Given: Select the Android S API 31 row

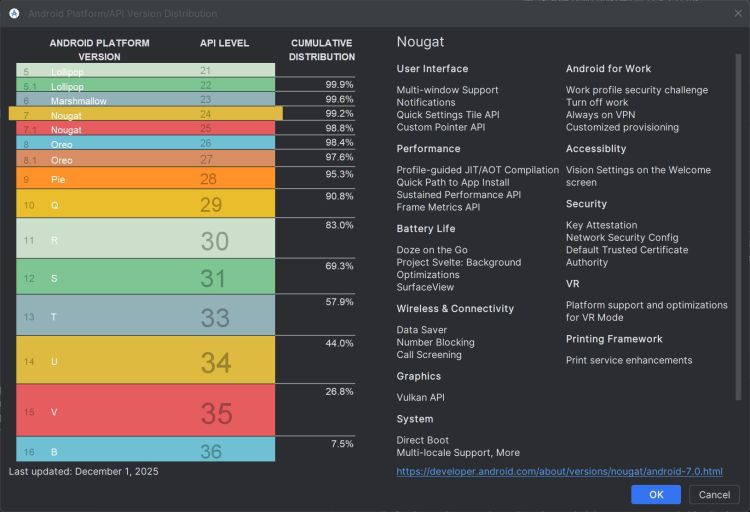Looking at the screenshot, I should 145,277.
